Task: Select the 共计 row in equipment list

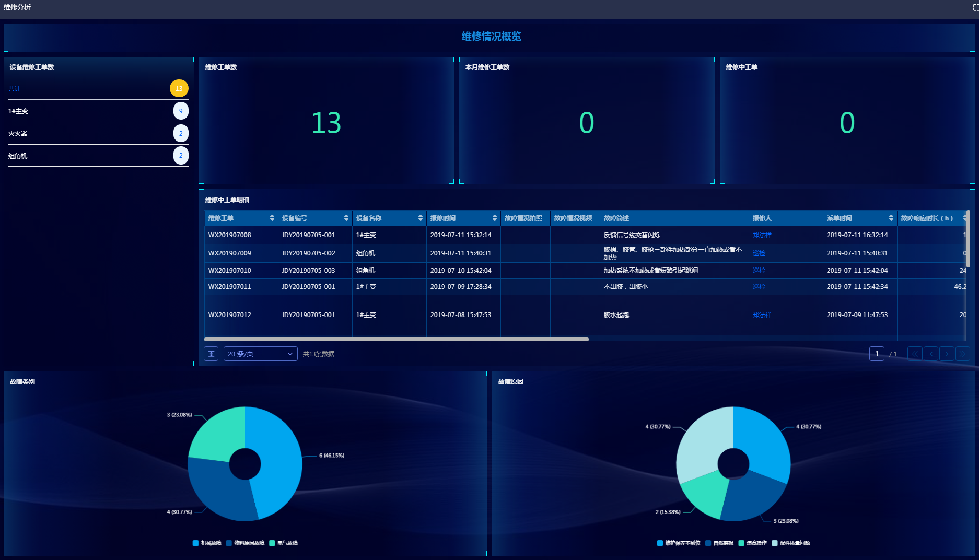Action: pos(98,89)
